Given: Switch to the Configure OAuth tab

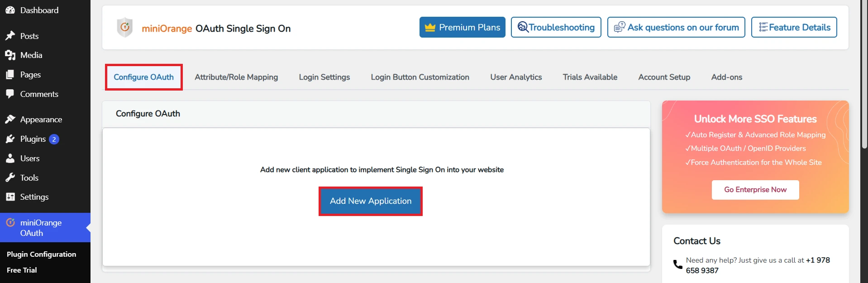Looking at the screenshot, I should pyautogui.click(x=143, y=77).
